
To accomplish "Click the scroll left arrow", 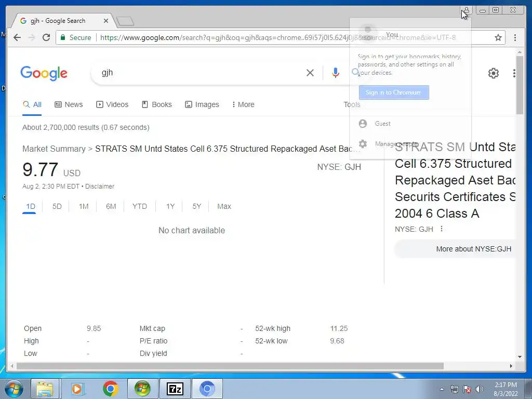I will [x=12, y=366].
